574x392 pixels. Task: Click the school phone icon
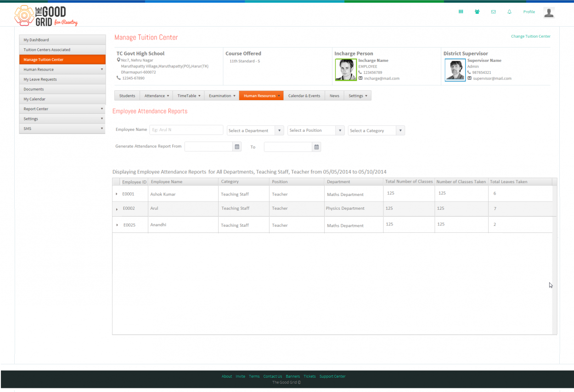[118, 78]
